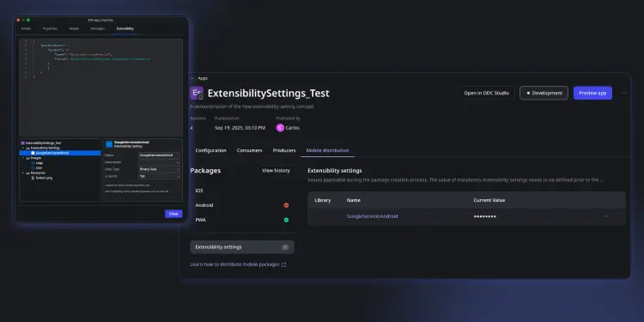Select the Mobile distribution tab
The width and height of the screenshot is (644, 322).
(x=327, y=150)
